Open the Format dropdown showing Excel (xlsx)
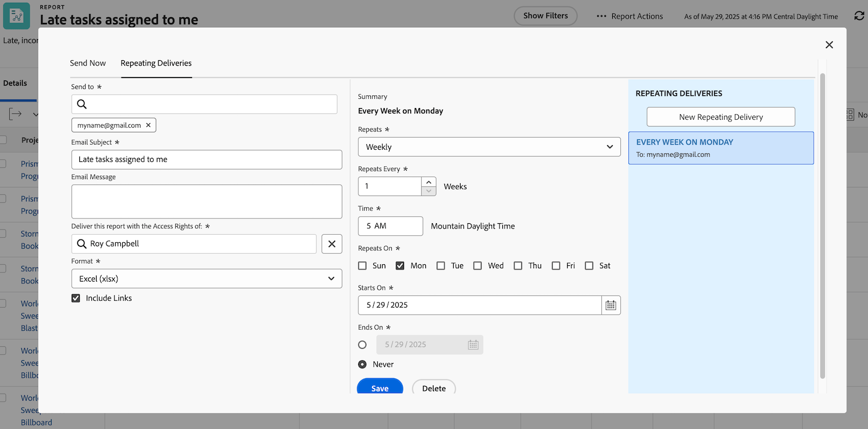Screen dimensions: 868x429 [207, 278]
